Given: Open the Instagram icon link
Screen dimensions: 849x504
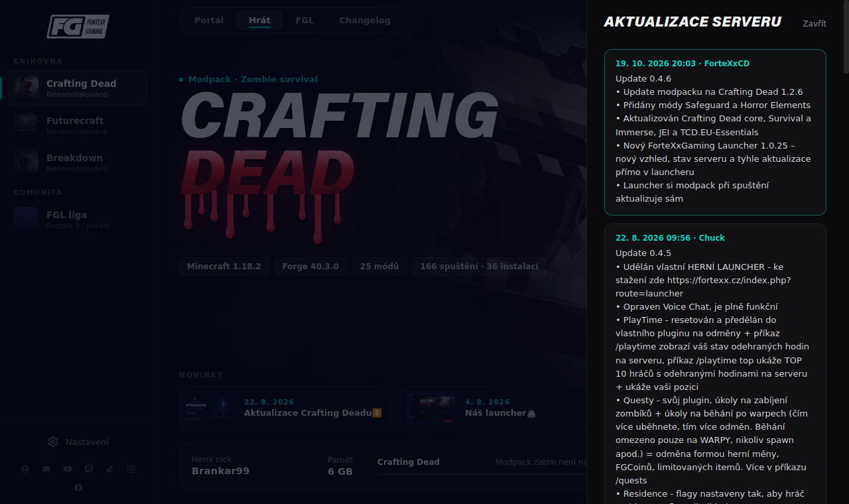Looking at the screenshot, I should coord(131,469).
